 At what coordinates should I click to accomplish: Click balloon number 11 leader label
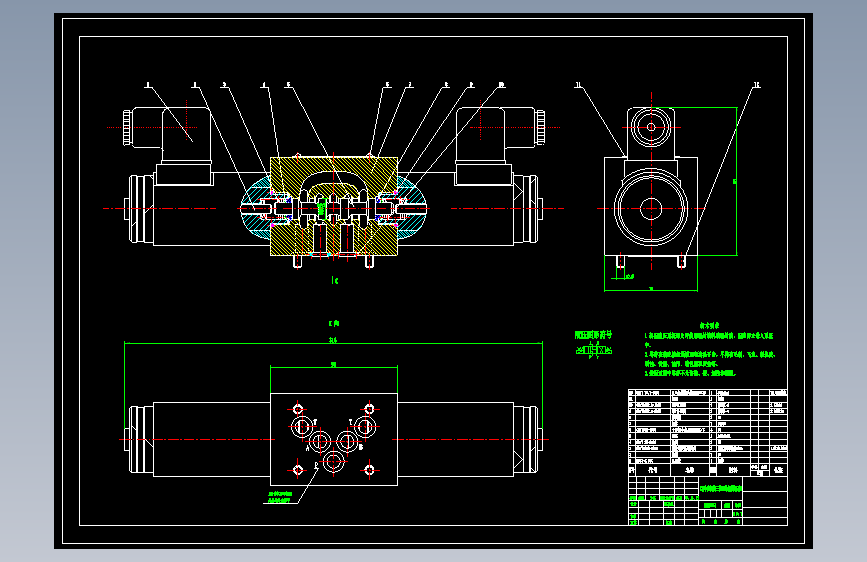[x=578, y=85]
